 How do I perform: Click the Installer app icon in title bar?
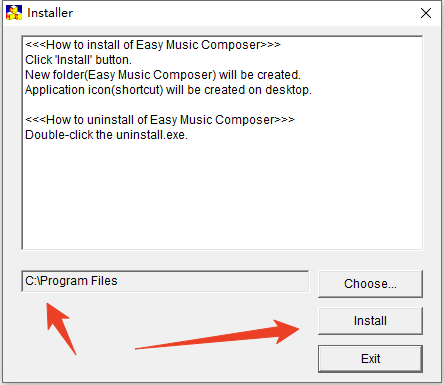click(x=14, y=13)
